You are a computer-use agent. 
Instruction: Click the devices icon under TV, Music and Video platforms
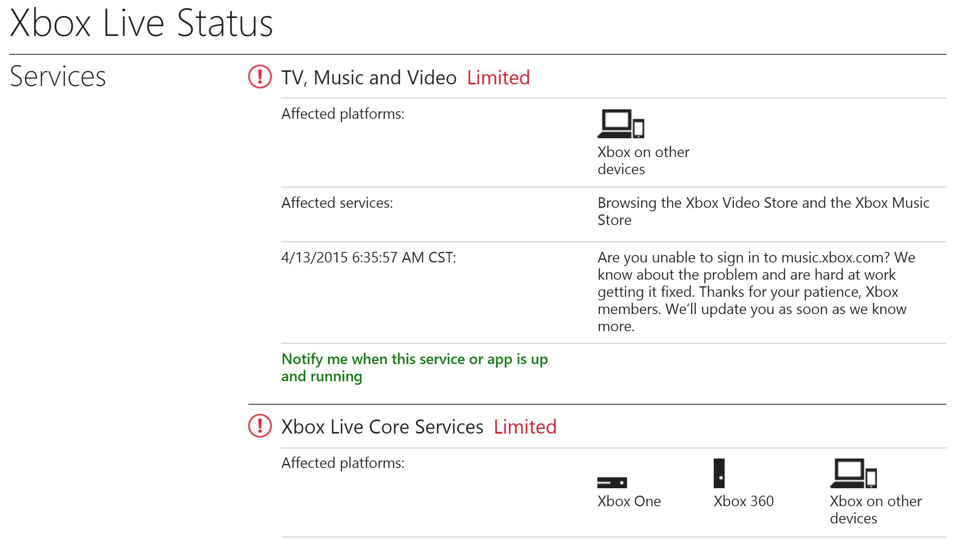[621, 124]
